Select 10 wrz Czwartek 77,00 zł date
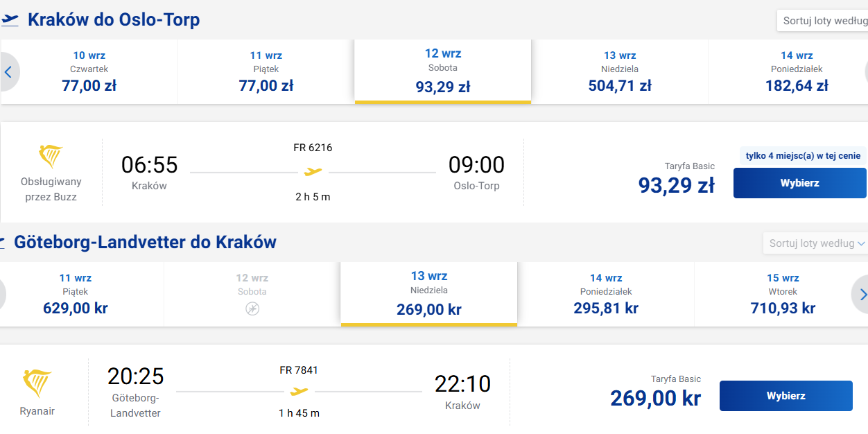The width and height of the screenshot is (868, 434). click(x=89, y=71)
